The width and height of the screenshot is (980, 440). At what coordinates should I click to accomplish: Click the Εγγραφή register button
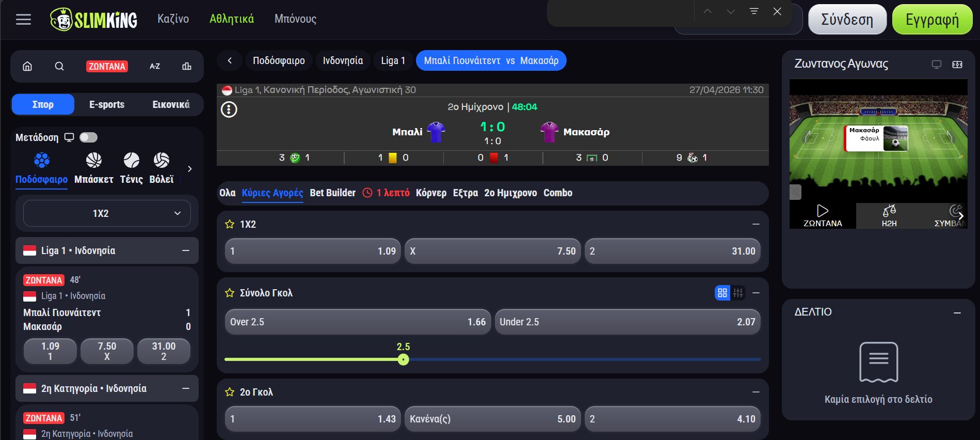[x=932, y=20]
